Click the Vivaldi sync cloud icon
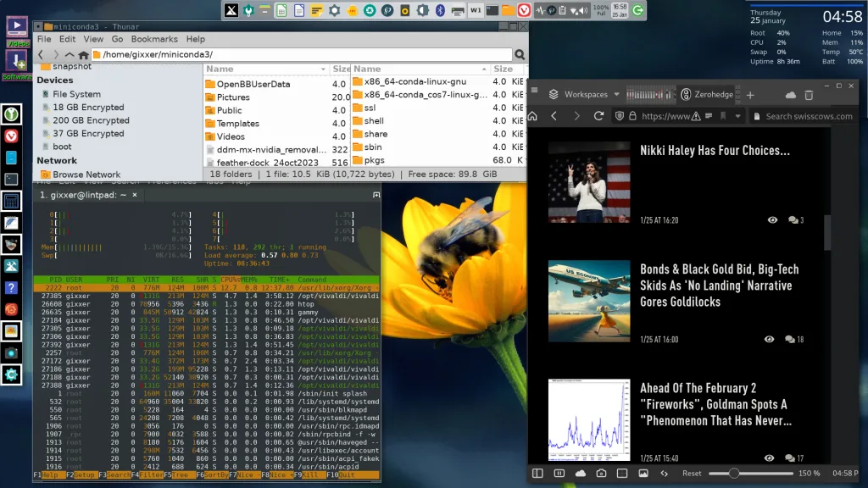Screen dimensions: 868x488 point(791,95)
